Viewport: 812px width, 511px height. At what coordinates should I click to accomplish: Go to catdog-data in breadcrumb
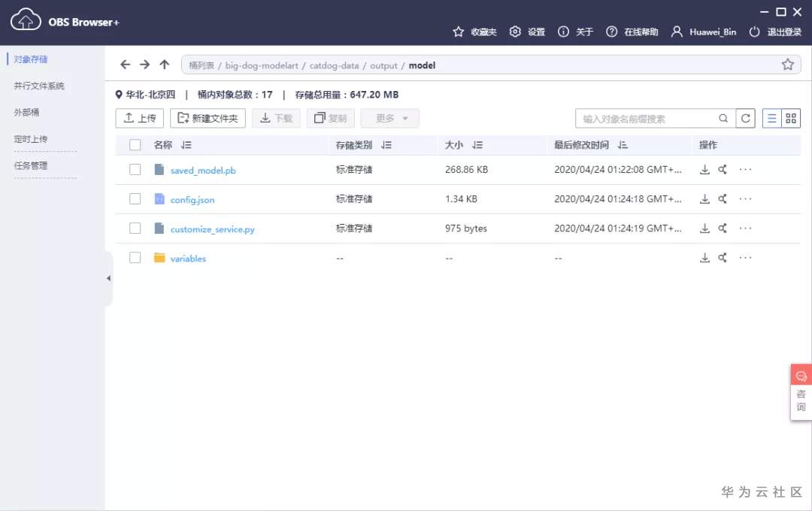pyautogui.click(x=334, y=65)
